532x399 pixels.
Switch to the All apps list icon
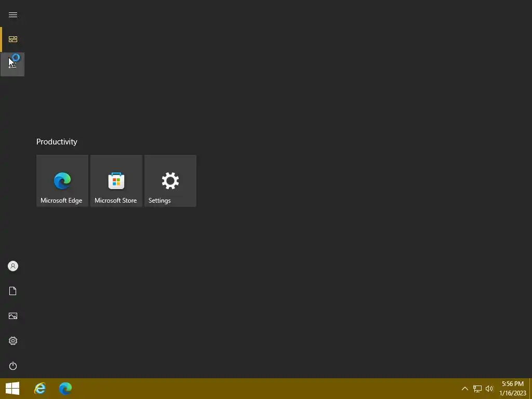tap(13, 64)
